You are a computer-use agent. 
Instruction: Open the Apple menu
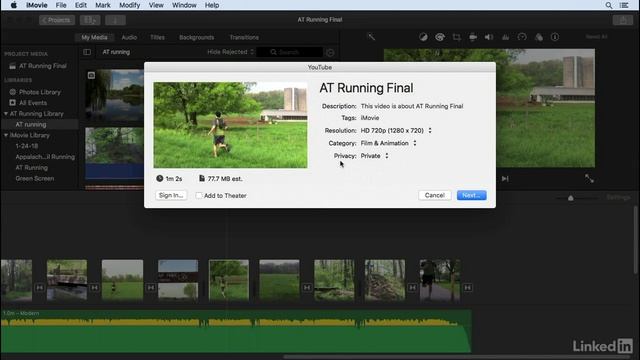[x=13, y=5]
